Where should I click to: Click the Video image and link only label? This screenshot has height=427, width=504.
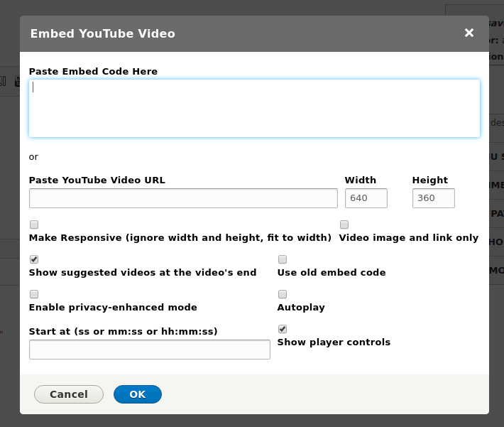[409, 238]
